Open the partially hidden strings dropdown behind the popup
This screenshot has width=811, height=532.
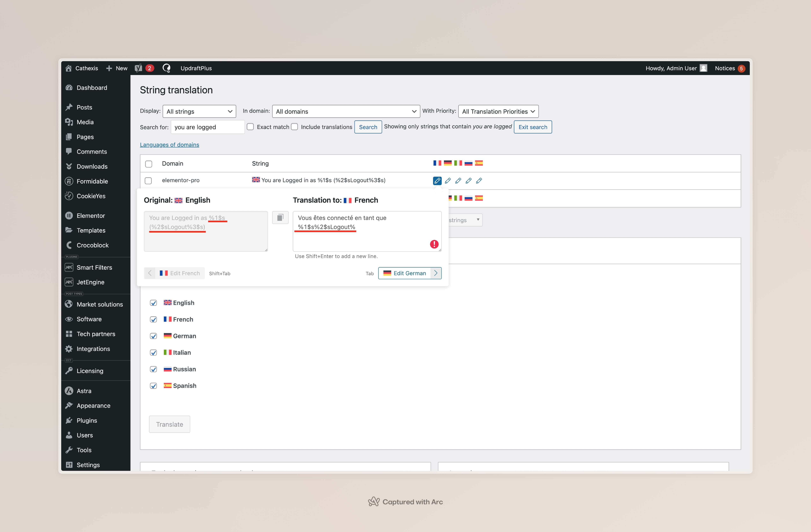click(465, 220)
